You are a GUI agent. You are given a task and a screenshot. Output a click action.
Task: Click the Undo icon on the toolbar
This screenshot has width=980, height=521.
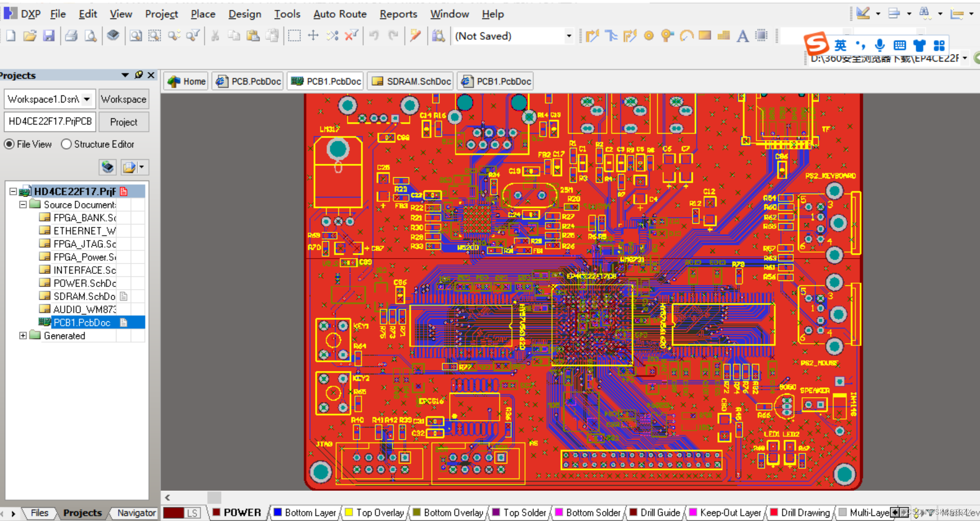(x=374, y=35)
